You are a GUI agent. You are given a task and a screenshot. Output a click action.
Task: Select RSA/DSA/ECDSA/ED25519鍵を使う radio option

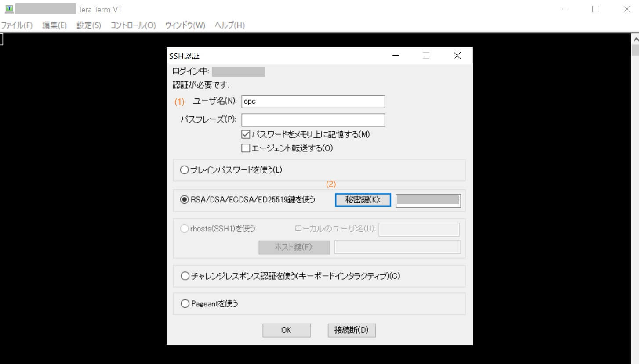[185, 200]
